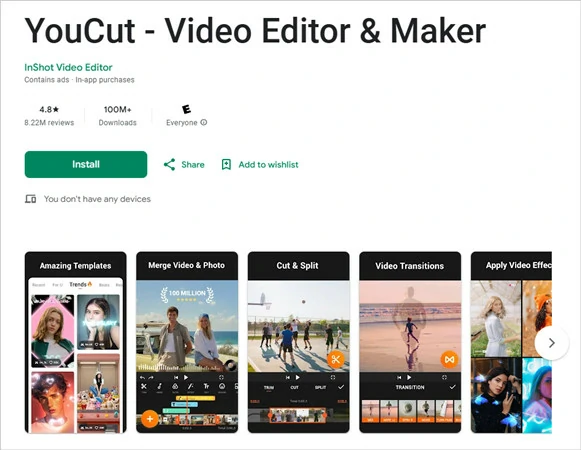Click the play icon in Cut & Split screenshot

click(x=298, y=377)
